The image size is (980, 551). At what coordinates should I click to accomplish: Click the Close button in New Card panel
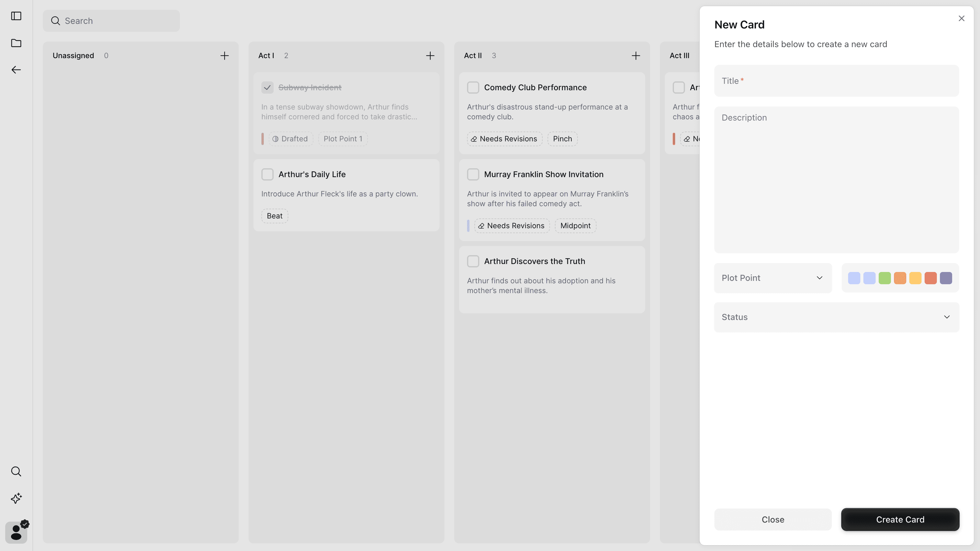point(773,519)
